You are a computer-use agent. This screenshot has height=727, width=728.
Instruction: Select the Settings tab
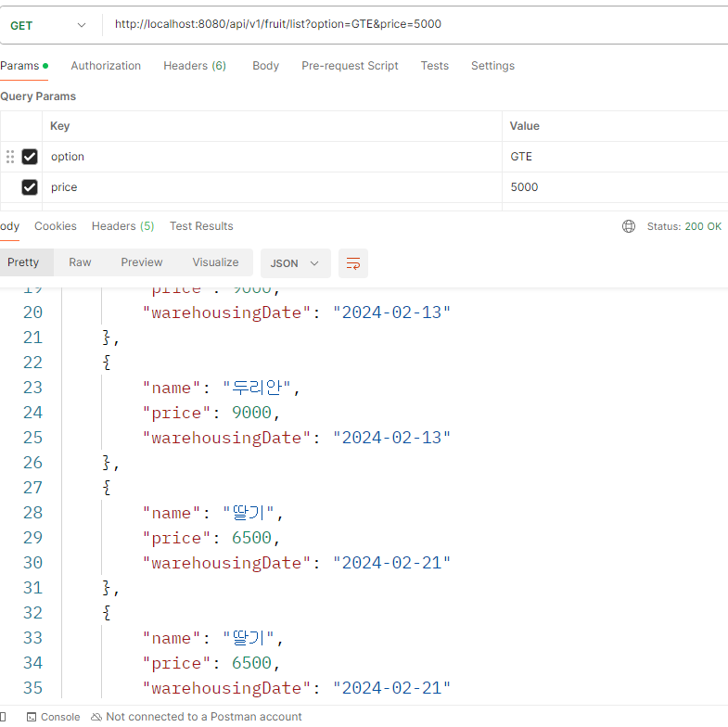[492, 66]
